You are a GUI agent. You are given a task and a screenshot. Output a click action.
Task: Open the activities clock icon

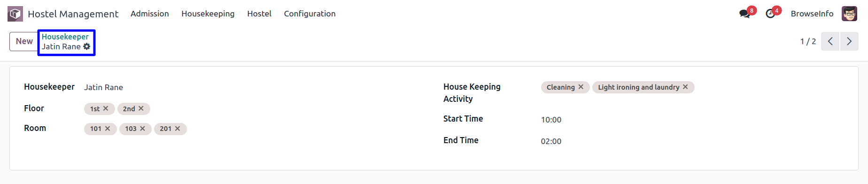770,14
